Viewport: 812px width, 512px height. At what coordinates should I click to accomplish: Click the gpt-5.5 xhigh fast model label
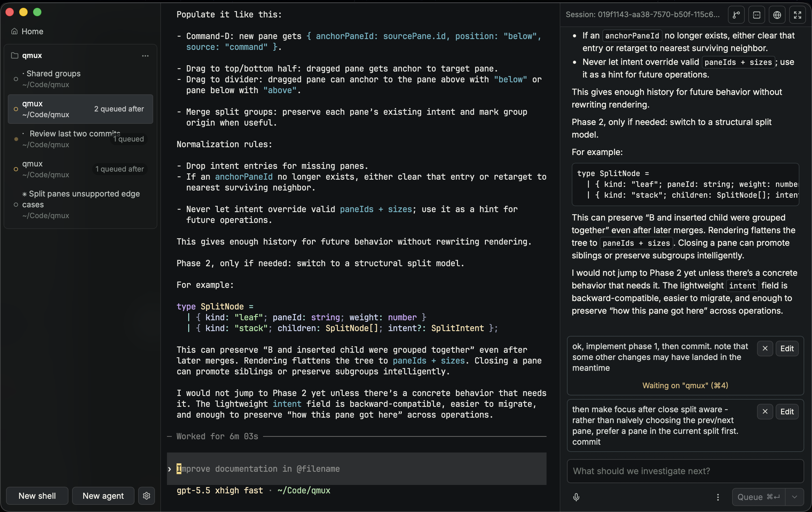(x=220, y=490)
